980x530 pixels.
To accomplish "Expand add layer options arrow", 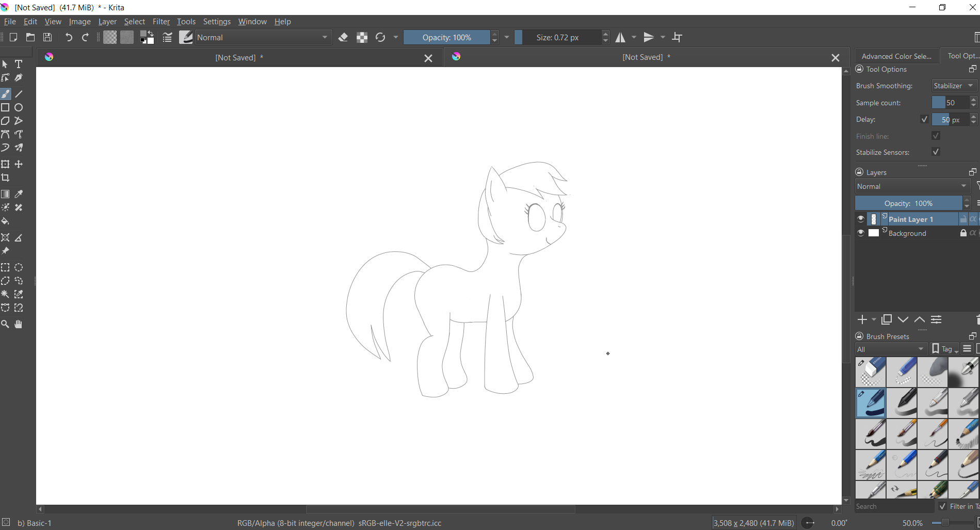I will [874, 320].
